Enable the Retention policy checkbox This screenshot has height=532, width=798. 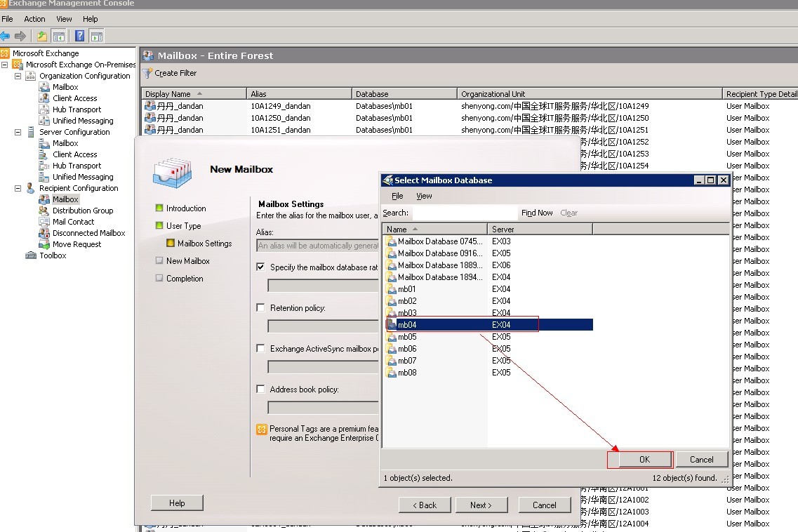(x=260, y=307)
